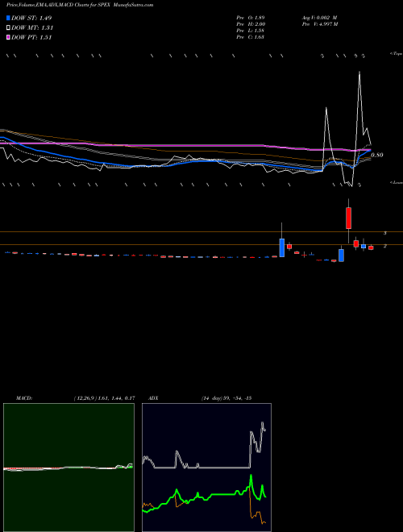
Task: Click the magenta DOW PT legend swatch
Action: (x=8, y=38)
